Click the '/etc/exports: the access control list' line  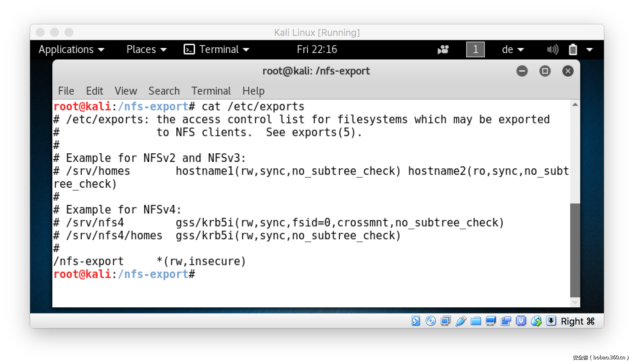point(302,120)
